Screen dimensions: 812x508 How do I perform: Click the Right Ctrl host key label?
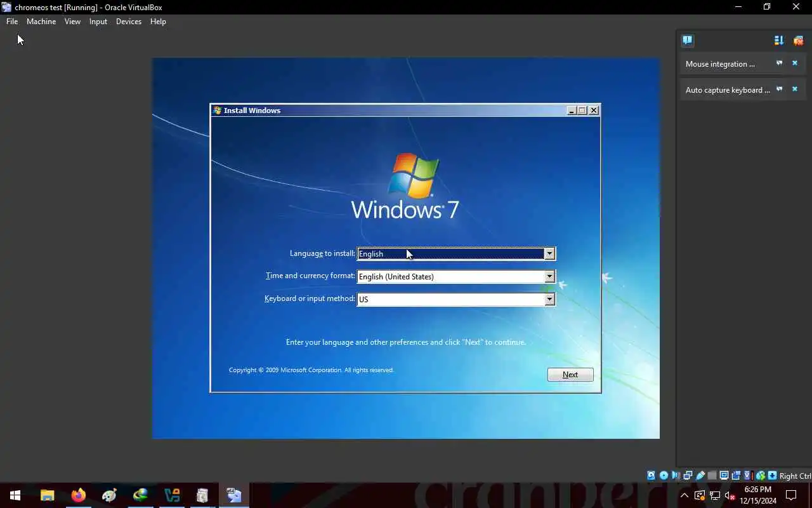click(796, 476)
